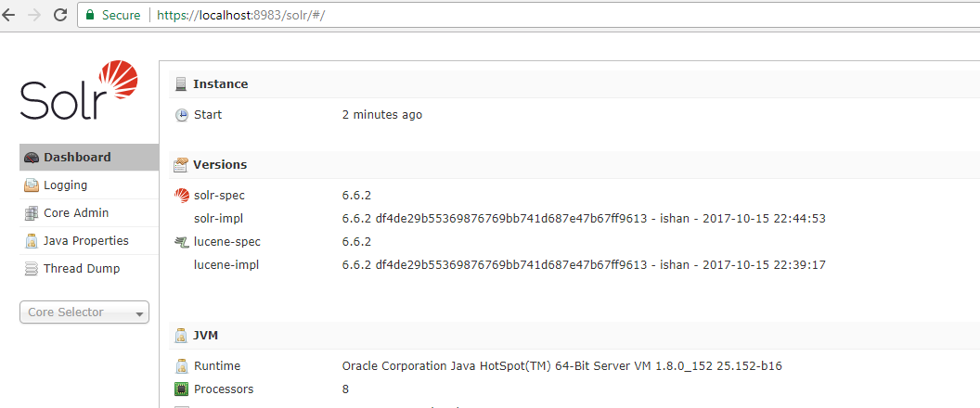980x408 pixels.
Task: Open the Dashboard menu item
Action: click(89, 158)
